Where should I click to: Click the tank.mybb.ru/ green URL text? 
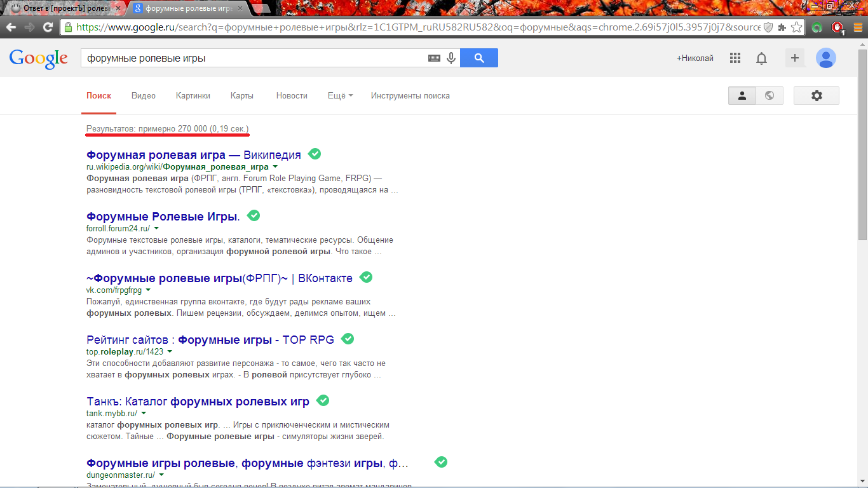click(112, 413)
